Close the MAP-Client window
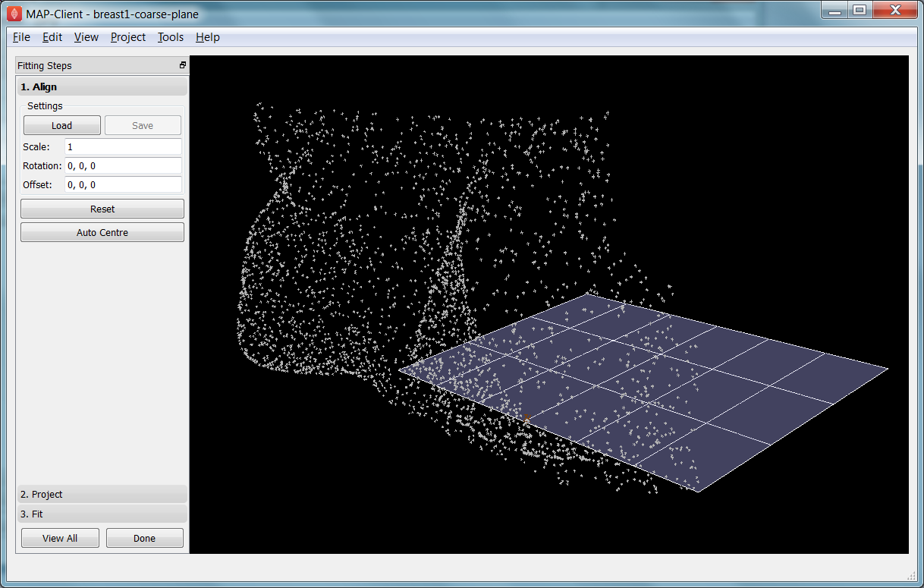This screenshot has width=924, height=588. pyautogui.click(x=894, y=11)
